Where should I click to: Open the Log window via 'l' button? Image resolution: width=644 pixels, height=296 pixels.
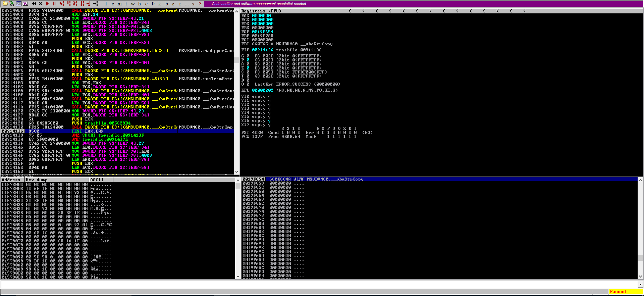(x=106, y=4)
